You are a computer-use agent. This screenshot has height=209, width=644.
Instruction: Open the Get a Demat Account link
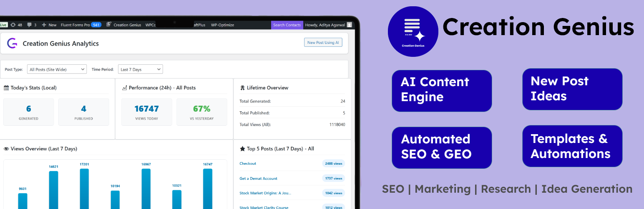tap(258, 178)
